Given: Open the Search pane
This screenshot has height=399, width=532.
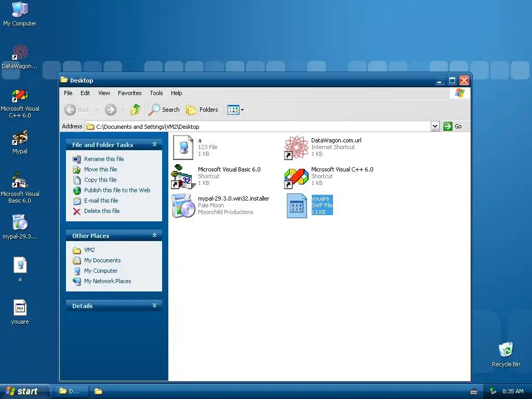Looking at the screenshot, I should pos(164,110).
